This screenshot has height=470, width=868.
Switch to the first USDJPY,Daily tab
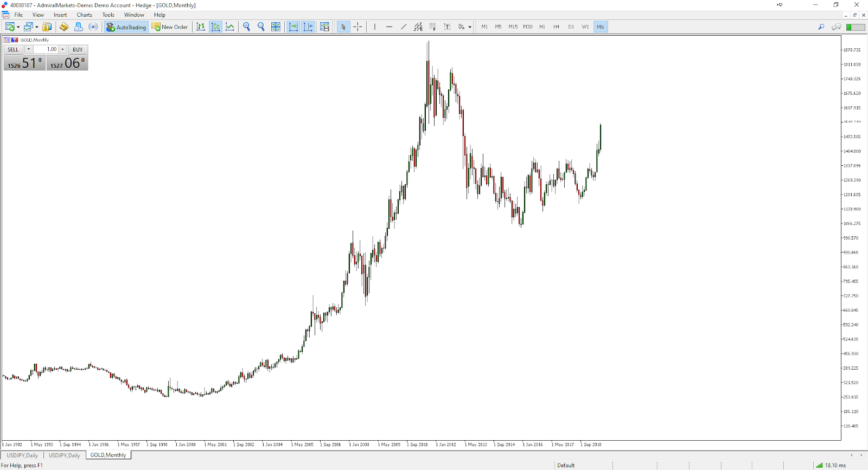coord(22,455)
